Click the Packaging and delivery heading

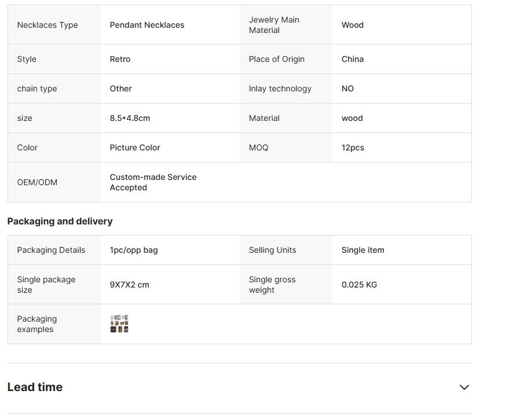pyautogui.click(x=60, y=222)
